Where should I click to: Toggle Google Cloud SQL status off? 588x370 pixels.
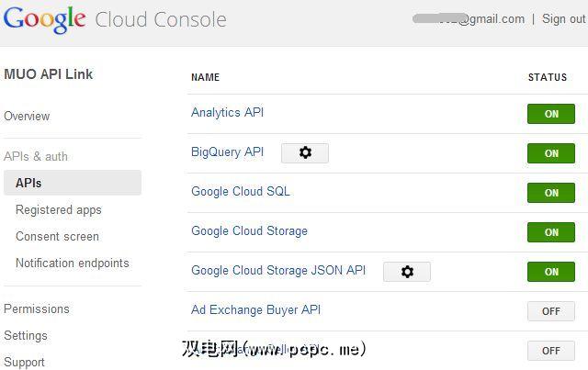tap(551, 193)
